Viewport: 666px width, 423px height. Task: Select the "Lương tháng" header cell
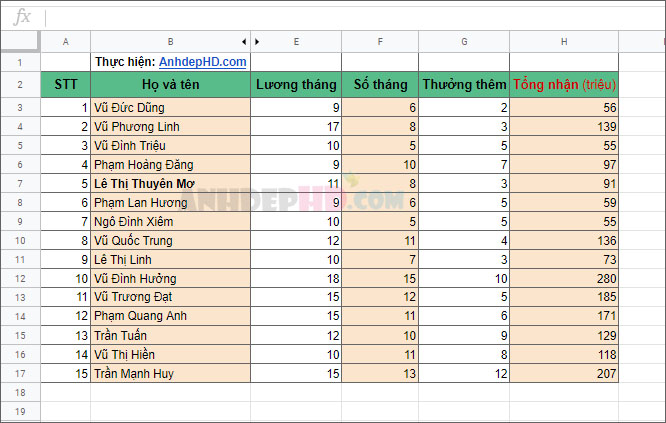296,85
